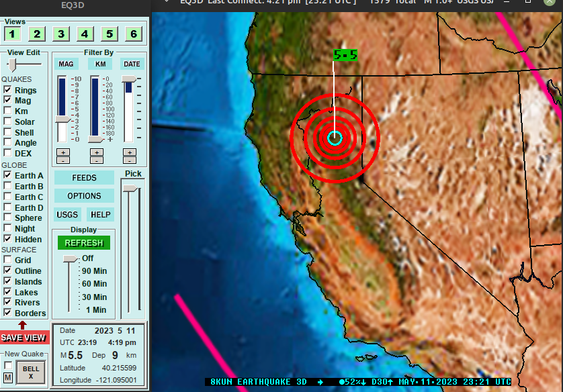Toggle the Hidden checkbox
The height and width of the screenshot is (392, 563).
pos(7,239)
